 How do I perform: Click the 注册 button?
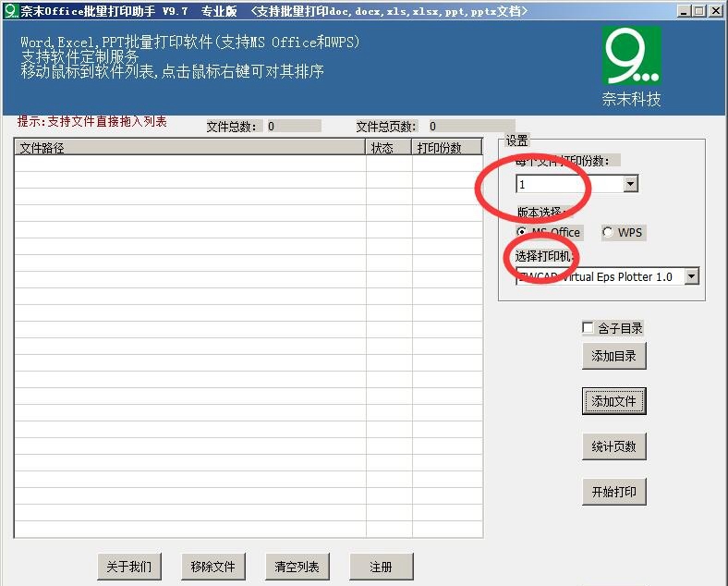382,567
